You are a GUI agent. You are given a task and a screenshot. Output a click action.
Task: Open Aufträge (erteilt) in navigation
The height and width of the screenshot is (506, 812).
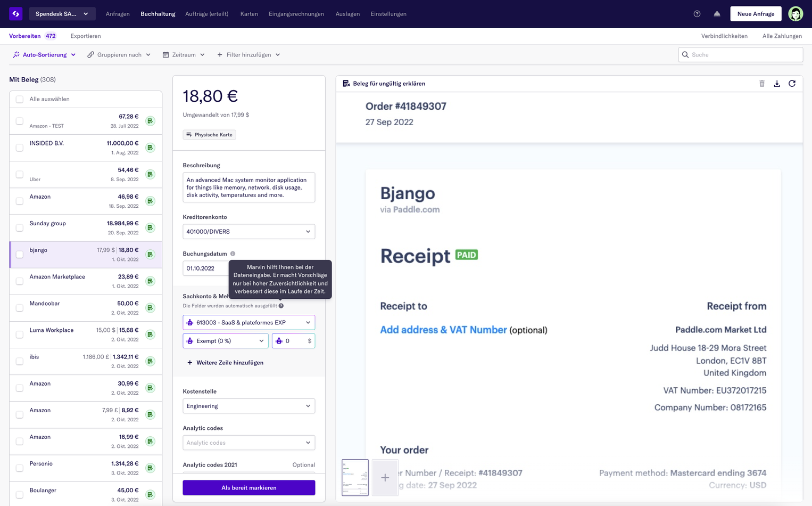(x=207, y=14)
